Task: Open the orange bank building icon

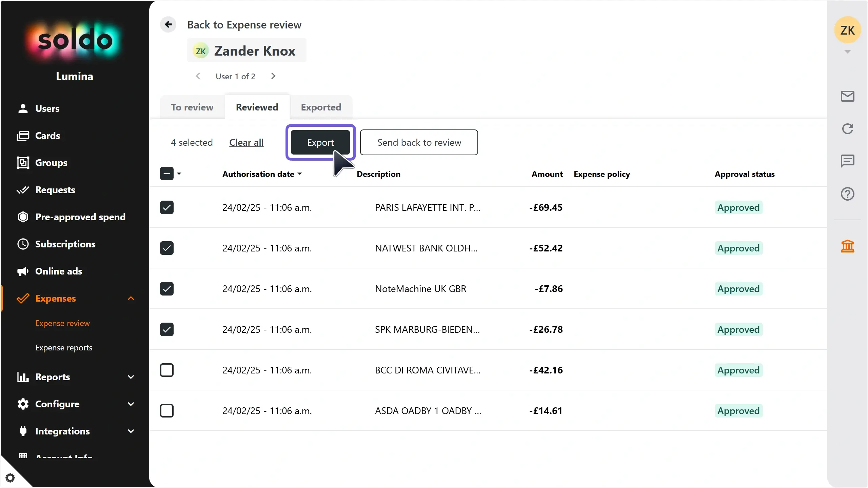Action: coord(847,246)
